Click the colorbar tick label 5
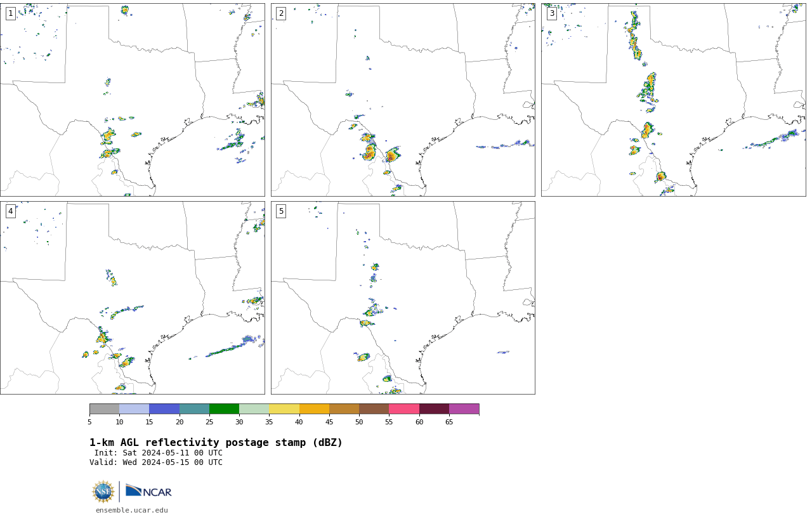The height and width of the screenshot is (517, 812). pyautogui.click(x=89, y=422)
